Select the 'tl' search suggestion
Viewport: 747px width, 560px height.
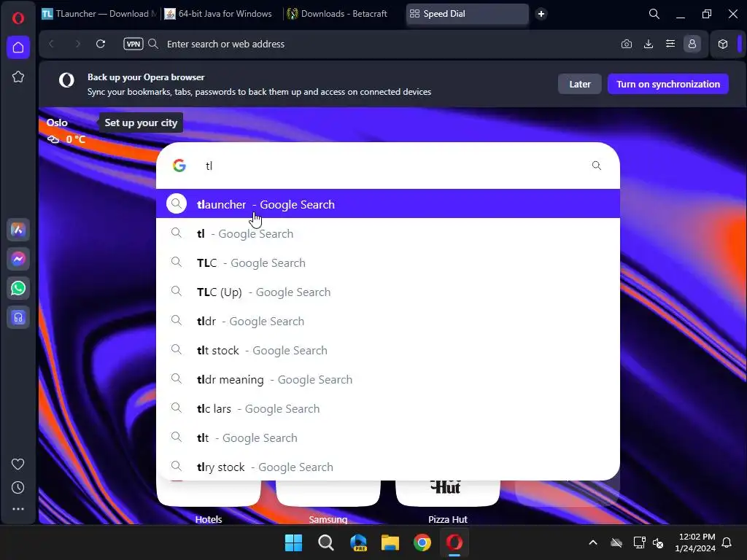[x=388, y=233]
